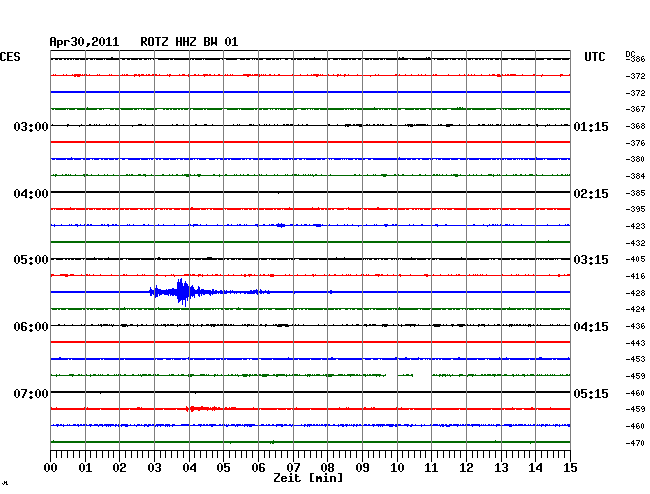Image resolution: width=650 pixels, height=494 pixels.
Task: Select the 03:00 time label
Action: [31, 126]
